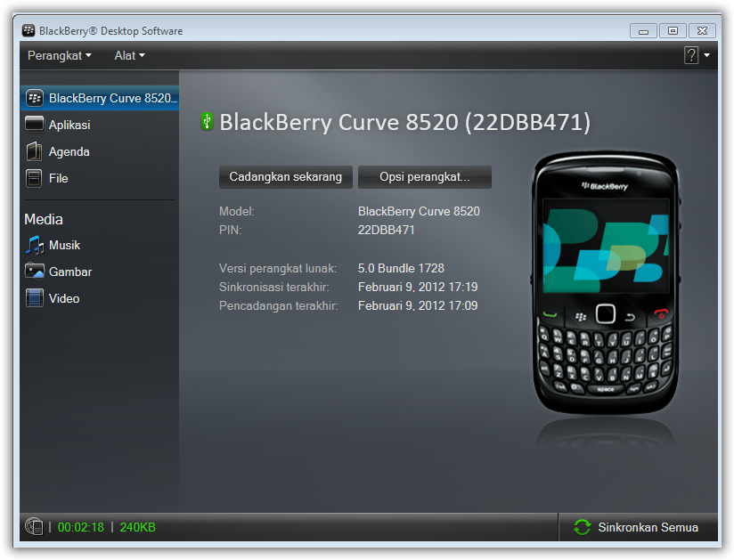
Task: Click the Aplikasi icon
Action: tap(34, 125)
